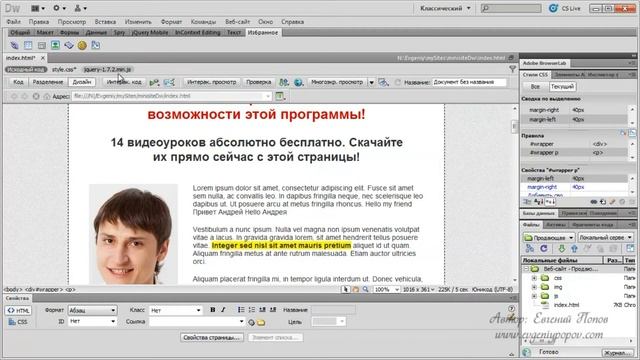The image size is (640, 360).
Task: Click the CSS Inspect mode icon
Action: (x=169, y=82)
